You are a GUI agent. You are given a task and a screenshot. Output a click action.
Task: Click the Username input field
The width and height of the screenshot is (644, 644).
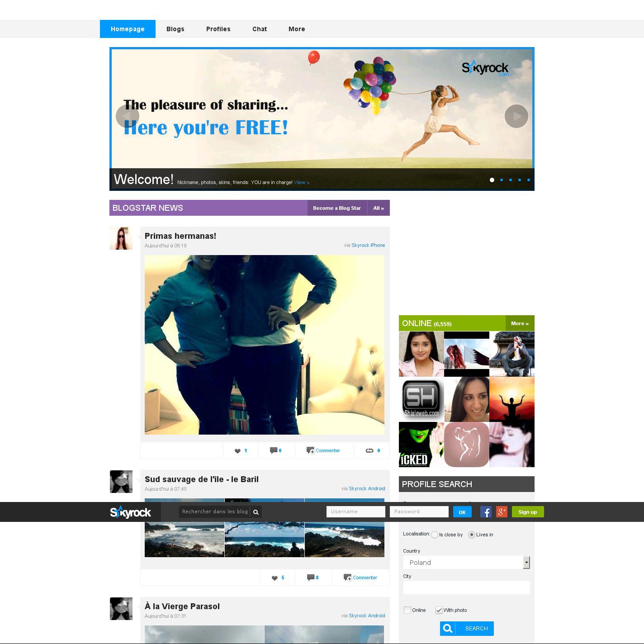[355, 511]
